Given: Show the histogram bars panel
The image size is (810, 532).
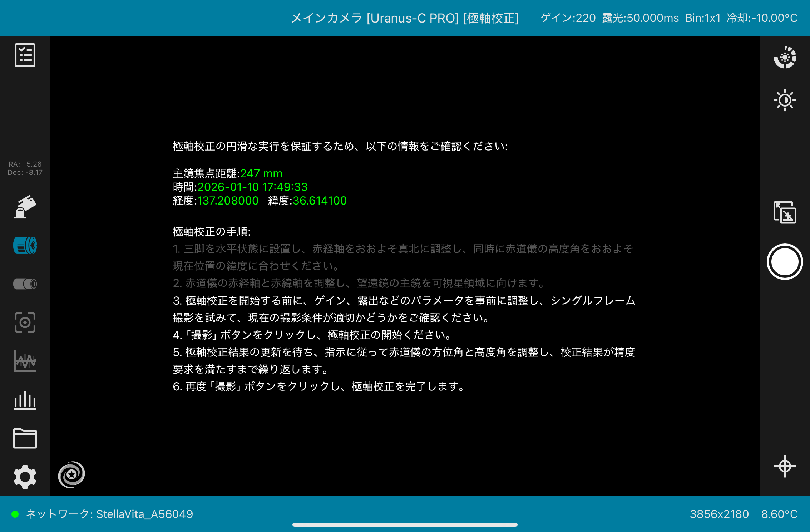Looking at the screenshot, I should [25, 400].
